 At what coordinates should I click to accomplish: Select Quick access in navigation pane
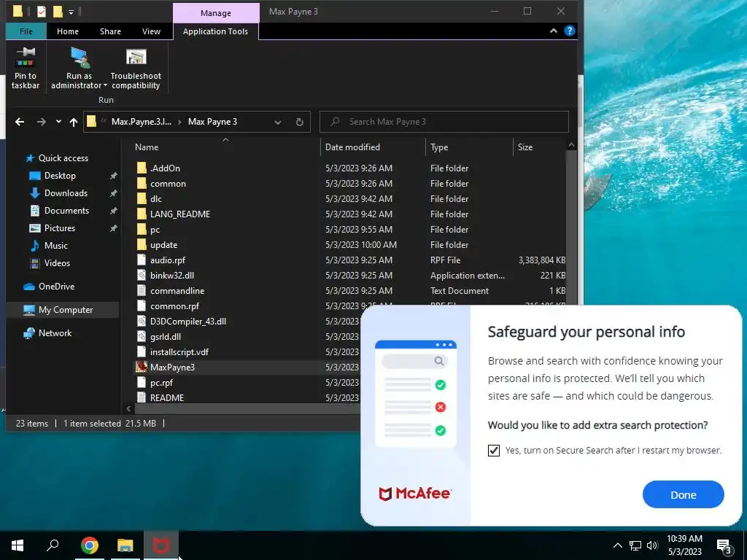pyautogui.click(x=63, y=158)
